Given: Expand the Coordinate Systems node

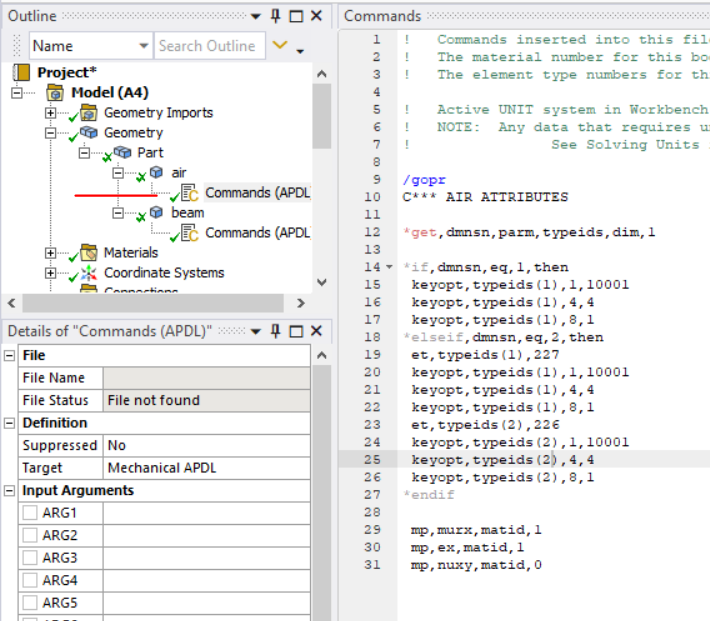Looking at the screenshot, I should 50,273.
